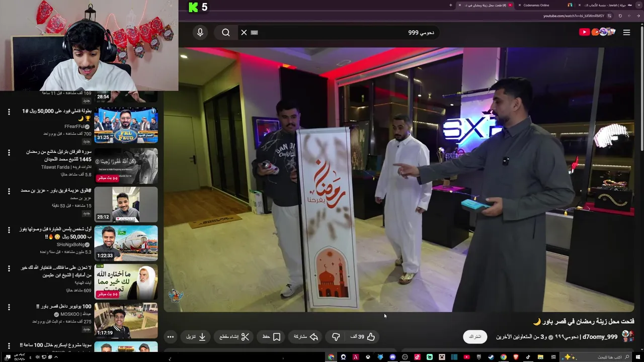This screenshot has width=644, height=362.
Task: Click the site settings icon in the address bar
Action: click(x=609, y=16)
